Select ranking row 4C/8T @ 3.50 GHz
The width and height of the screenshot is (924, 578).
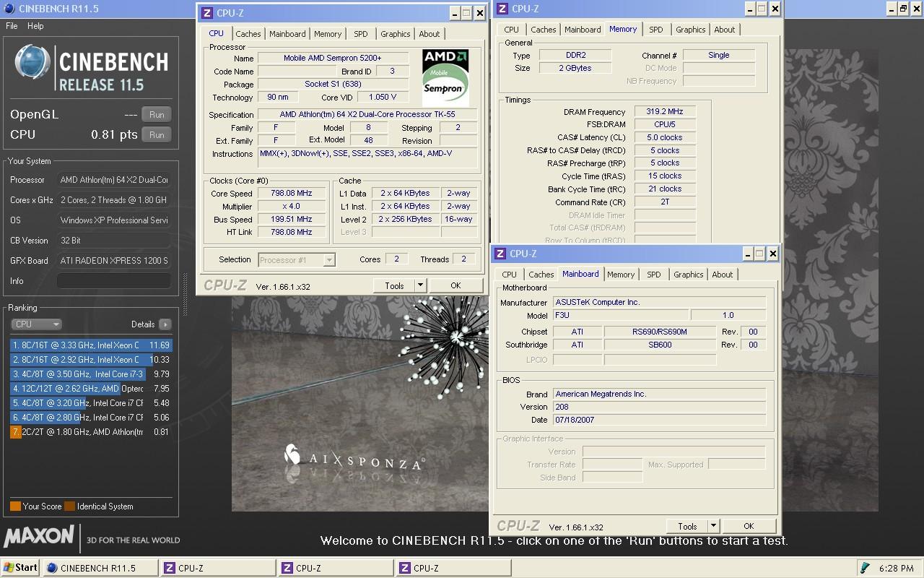tap(91, 374)
